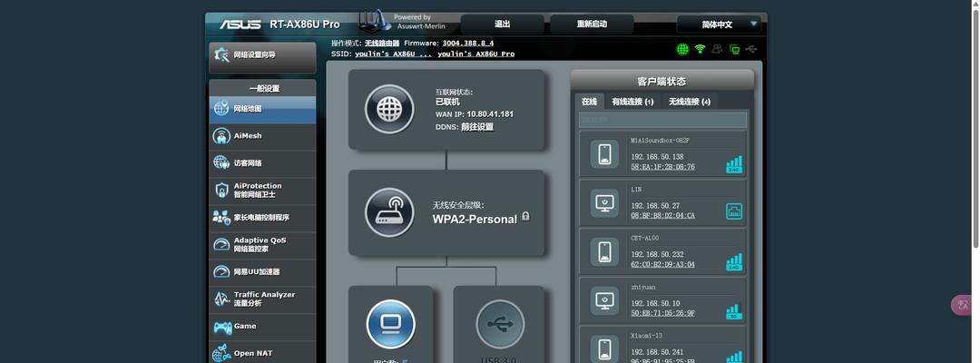980x363 pixels.
Task: Open the AiMesh sidebar item
Action: [x=262, y=135]
